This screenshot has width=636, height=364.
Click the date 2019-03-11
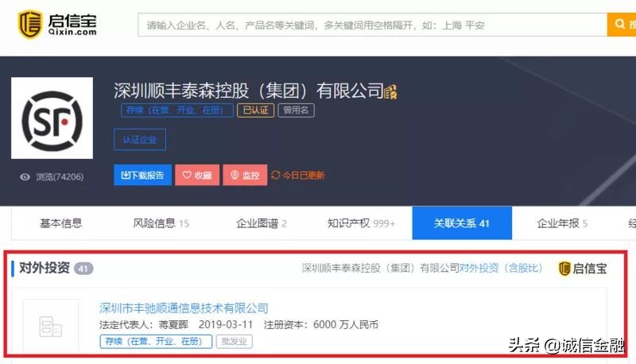(226, 325)
